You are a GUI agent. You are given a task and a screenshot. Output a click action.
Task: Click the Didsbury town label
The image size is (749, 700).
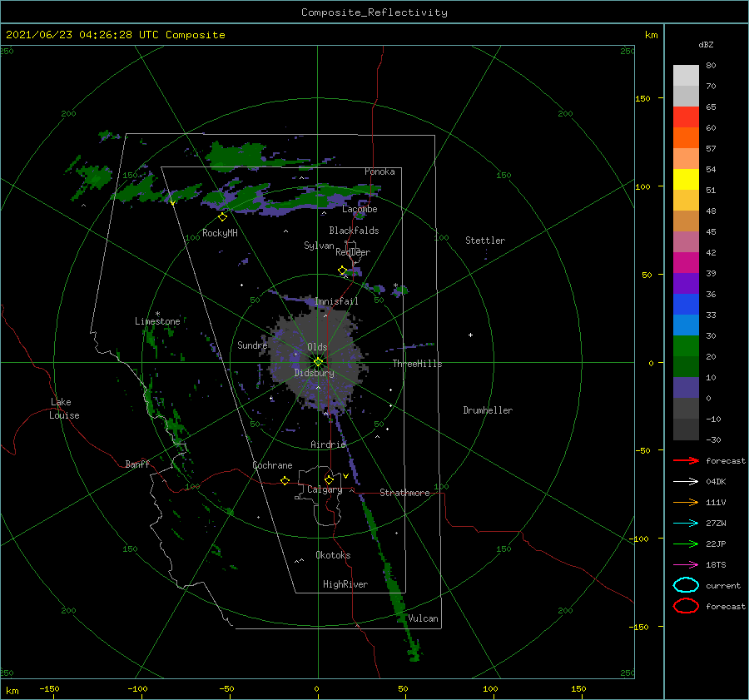pyautogui.click(x=315, y=373)
